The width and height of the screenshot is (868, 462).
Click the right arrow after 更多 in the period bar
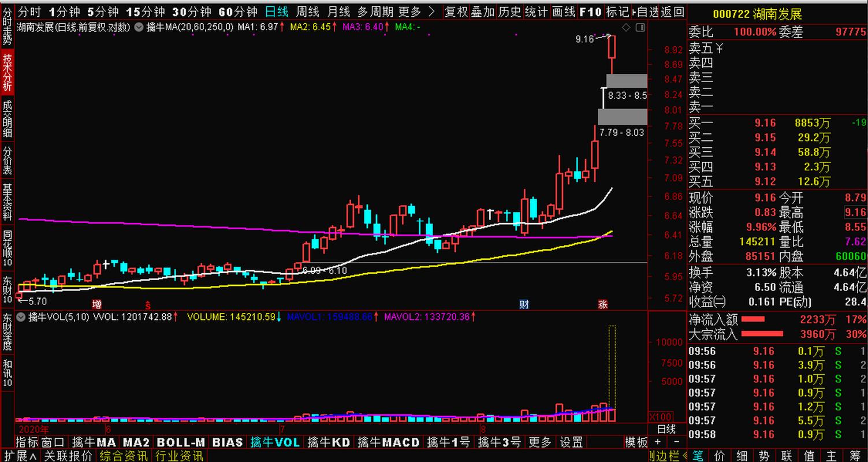431,12
